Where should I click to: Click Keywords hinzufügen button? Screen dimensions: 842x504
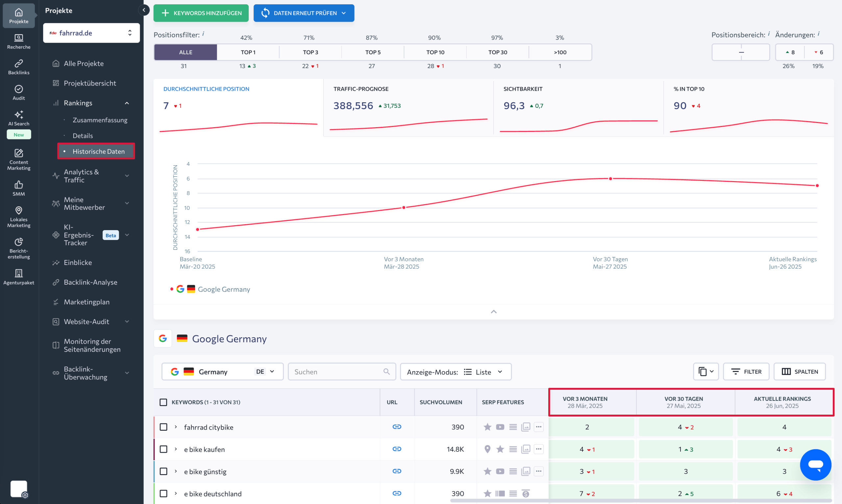coord(201,13)
